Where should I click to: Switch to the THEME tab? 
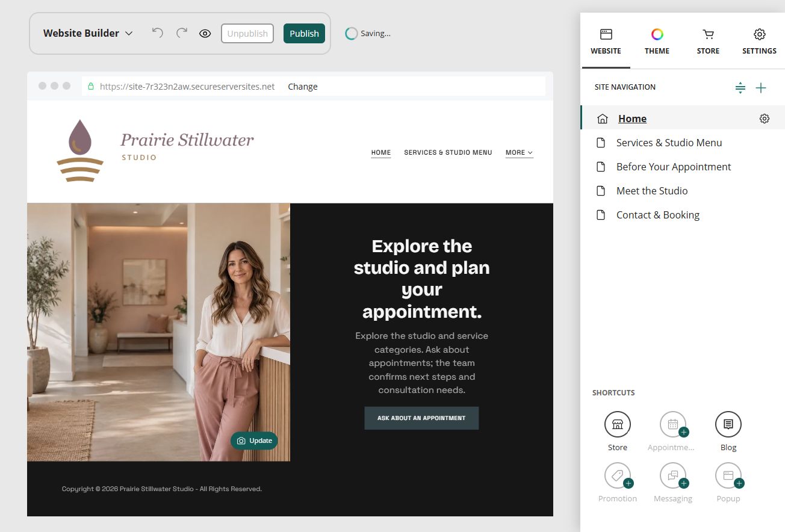pyautogui.click(x=657, y=42)
